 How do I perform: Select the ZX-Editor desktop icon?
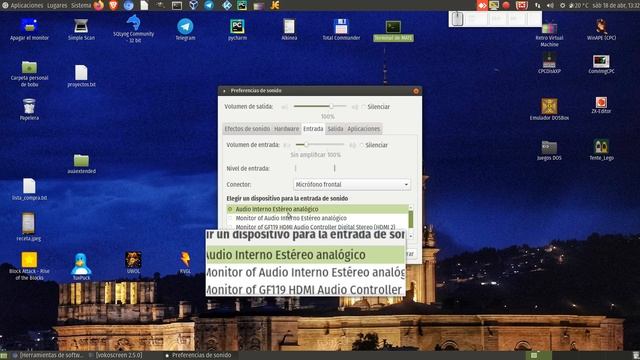click(x=601, y=105)
